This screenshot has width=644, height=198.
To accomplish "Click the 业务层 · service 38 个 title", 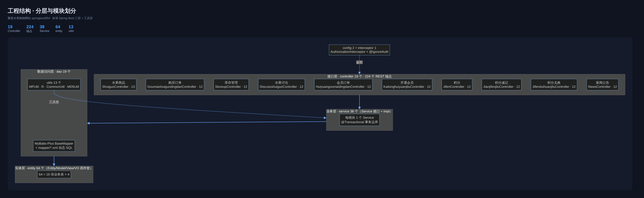I will pyautogui.click(x=359, y=111).
